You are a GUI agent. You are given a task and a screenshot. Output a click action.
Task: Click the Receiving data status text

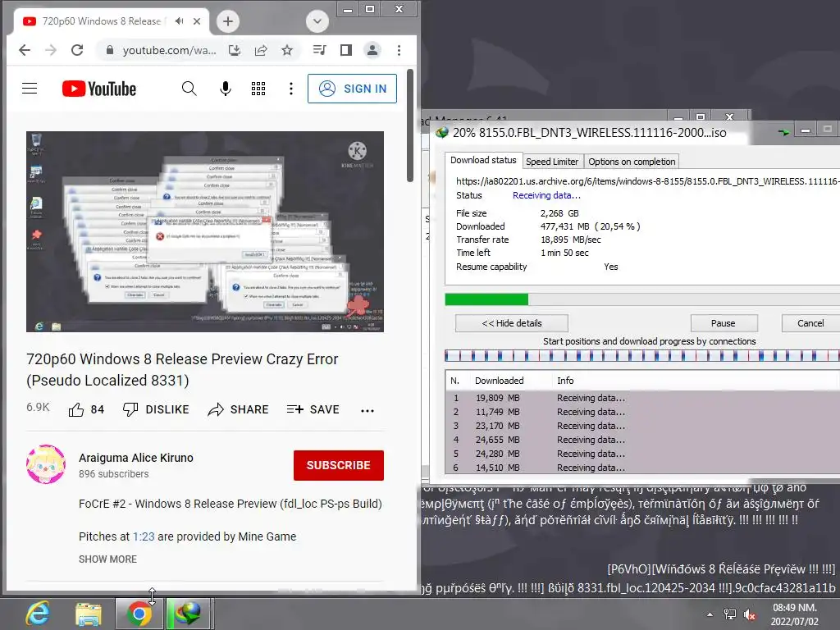(x=546, y=195)
